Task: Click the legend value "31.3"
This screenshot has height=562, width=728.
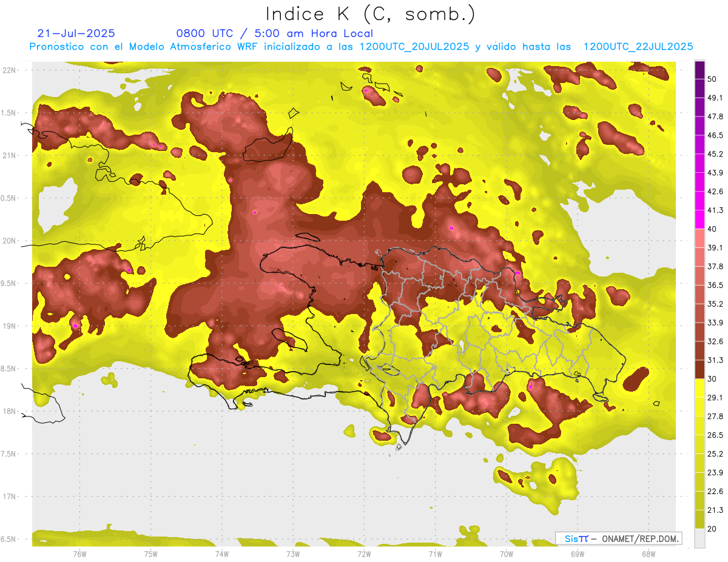Action: click(x=716, y=360)
